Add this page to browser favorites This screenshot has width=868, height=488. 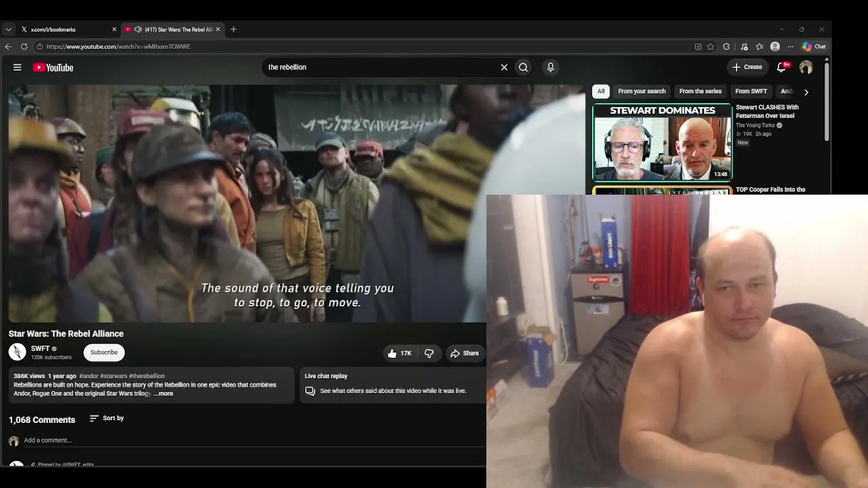point(711,47)
